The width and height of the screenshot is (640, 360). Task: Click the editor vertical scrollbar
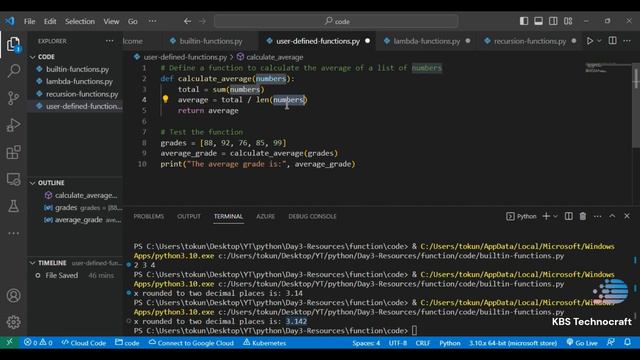coord(636,105)
